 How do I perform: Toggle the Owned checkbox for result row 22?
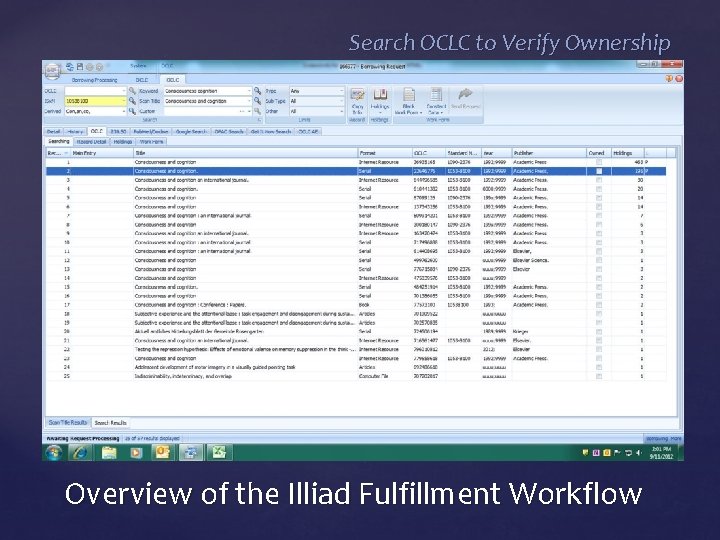599,349
